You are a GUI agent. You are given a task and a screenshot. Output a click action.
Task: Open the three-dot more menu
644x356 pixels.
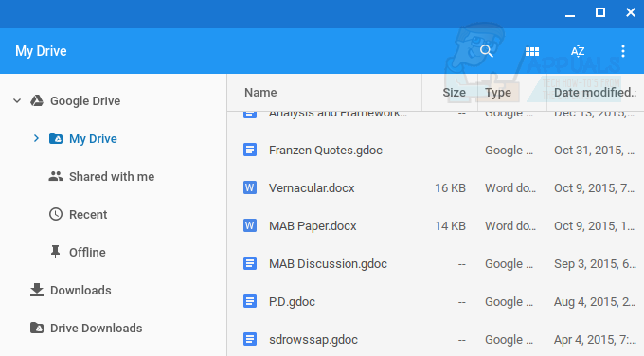pyautogui.click(x=623, y=51)
